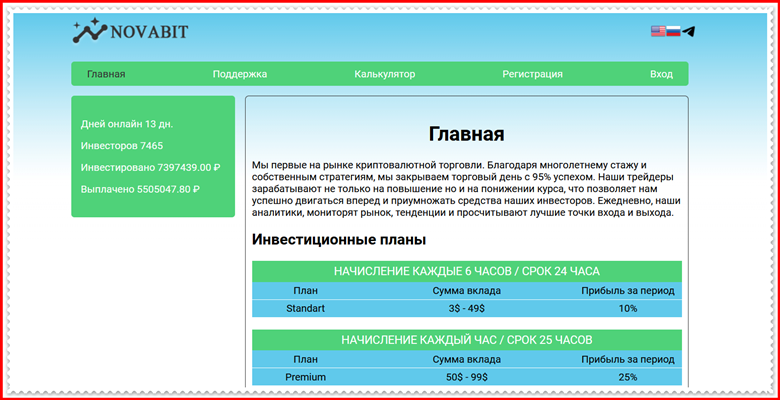Open the Вход login page
Viewport: 780px width, 400px height.
pos(661,74)
